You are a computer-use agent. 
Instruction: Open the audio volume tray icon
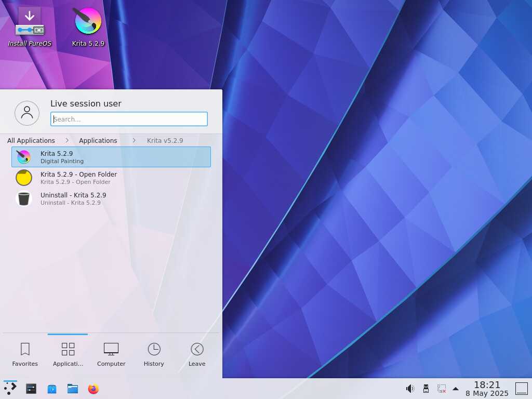410,389
